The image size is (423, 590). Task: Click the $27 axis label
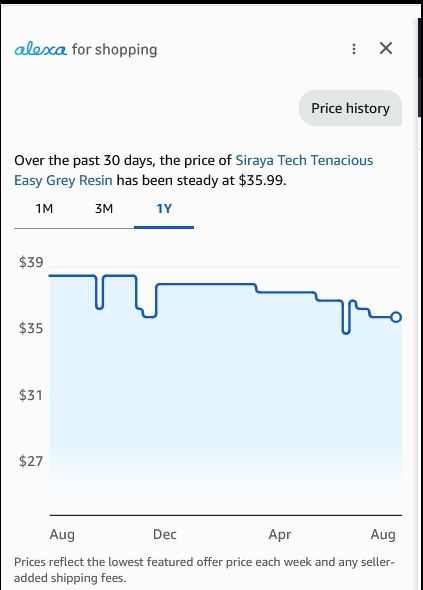(x=31, y=461)
